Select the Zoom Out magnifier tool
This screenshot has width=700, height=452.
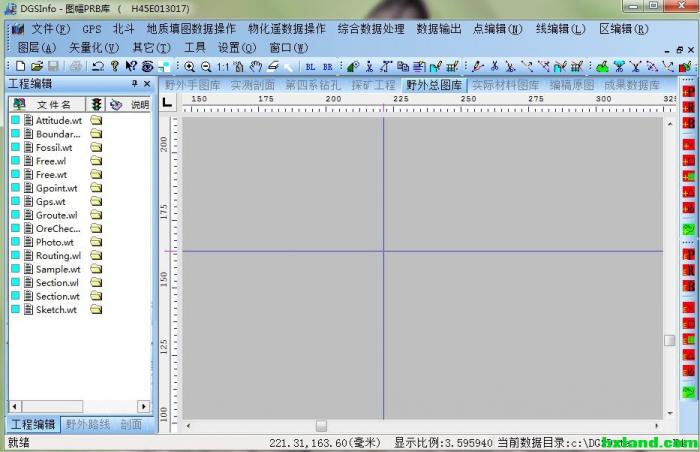205,66
